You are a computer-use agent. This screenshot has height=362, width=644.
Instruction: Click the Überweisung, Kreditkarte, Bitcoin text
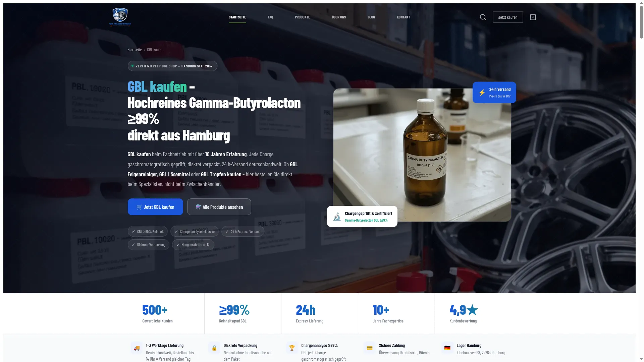pyautogui.click(x=404, y=353)
